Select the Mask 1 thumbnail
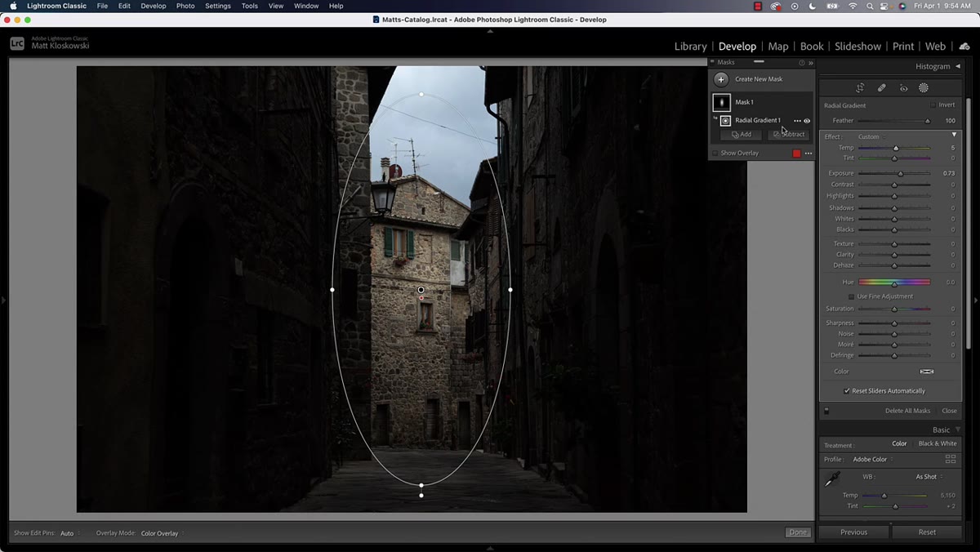The height and width of the screenshot is (552, 980). 721,102
